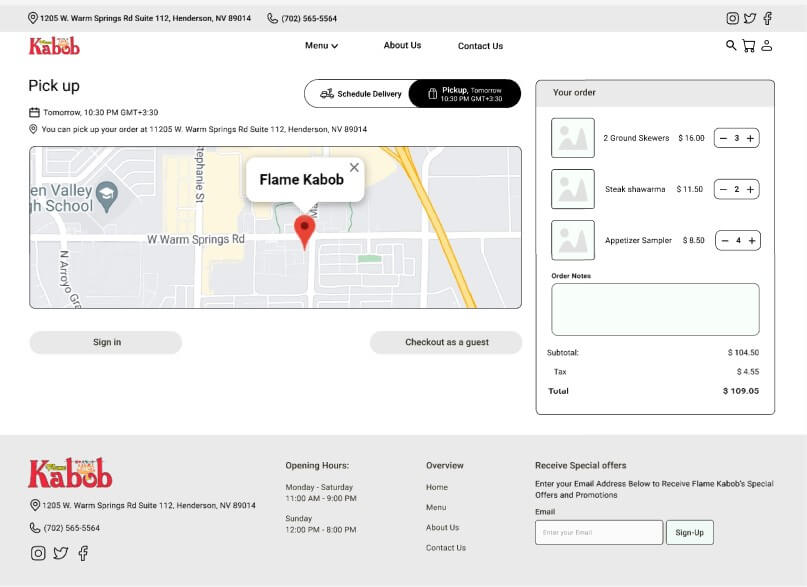Image resolution: width=807 pixels, height=587 pixels.
Task: Click the location pin icon in top bar
Action: [32, 18]
